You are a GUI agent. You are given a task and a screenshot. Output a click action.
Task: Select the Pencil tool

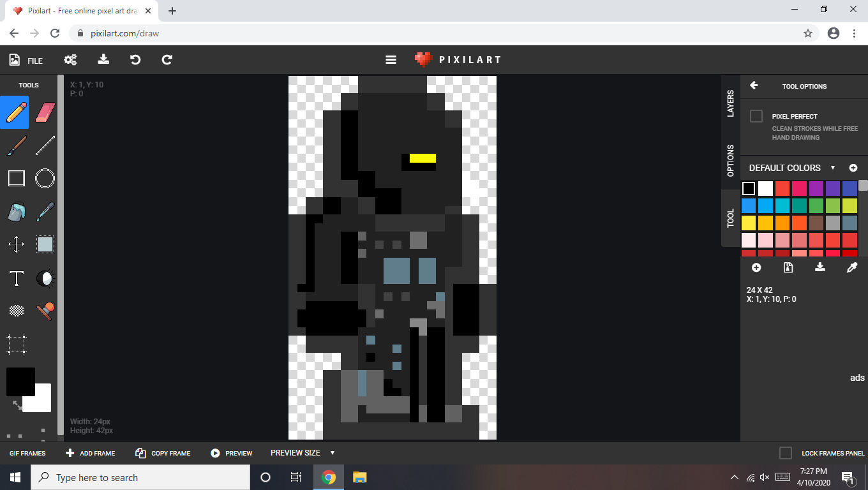coord(15,112)
